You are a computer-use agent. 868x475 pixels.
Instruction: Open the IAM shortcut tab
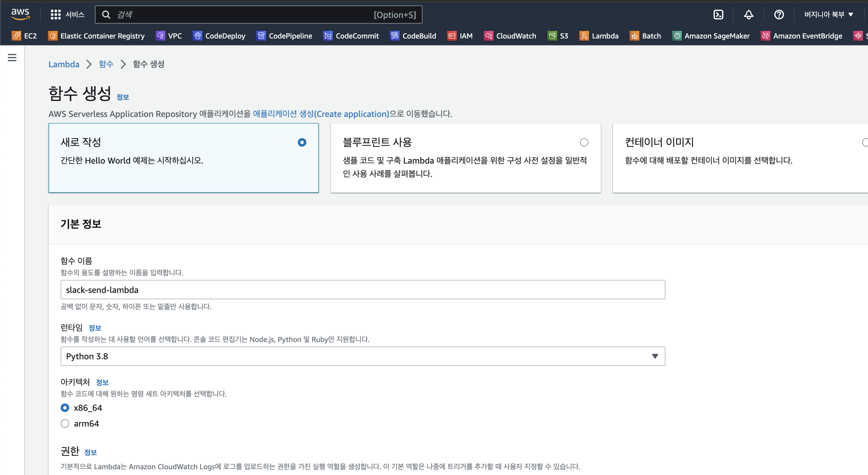460,36
